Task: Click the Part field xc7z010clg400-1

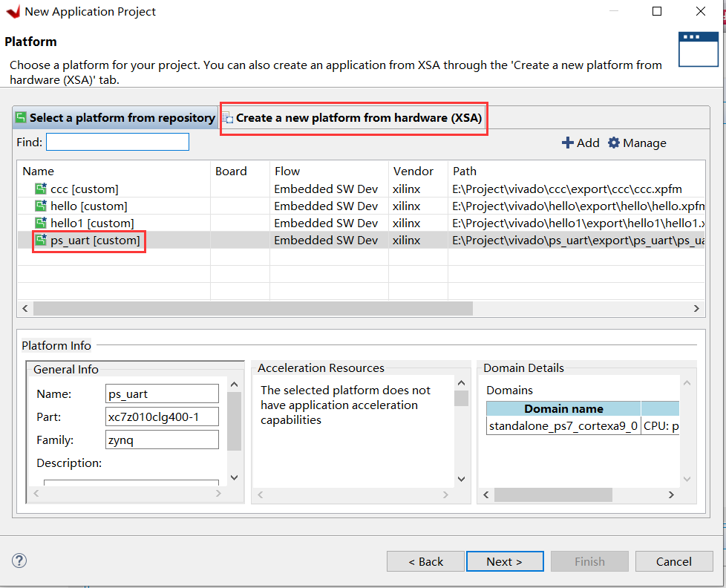Action: click(162, 416)
